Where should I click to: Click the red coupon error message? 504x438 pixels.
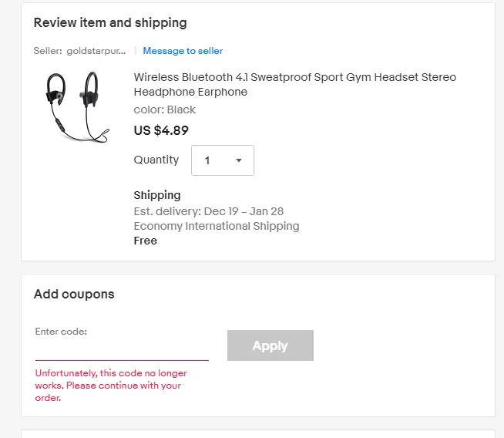(x=111, y=386)
